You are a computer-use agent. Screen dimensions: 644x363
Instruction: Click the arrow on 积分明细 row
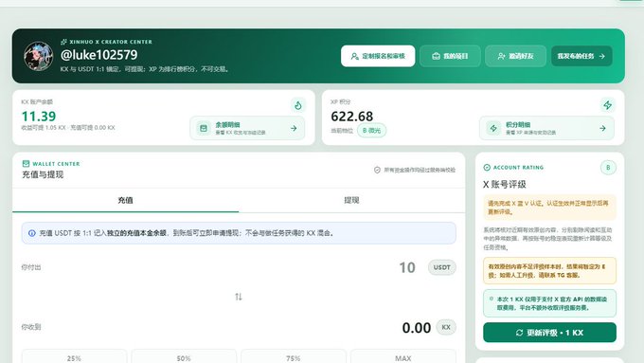(602, 128)
